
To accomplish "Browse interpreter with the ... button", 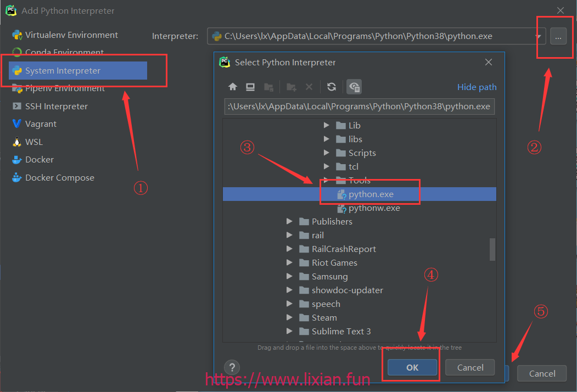I will (x=558, y=36).
